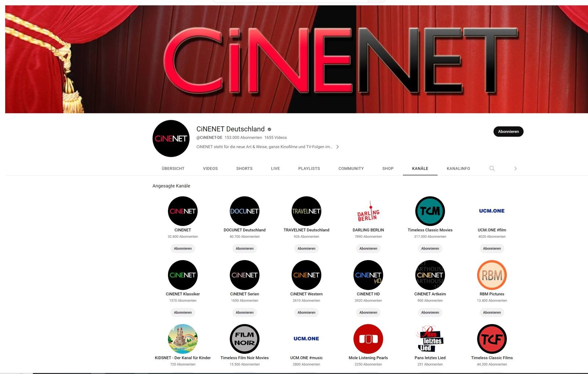Image resolution: width=588 pixels, height=374 pixels.
Task: Subscribe to Timeless Classic Movies
Action: click(430, 249)
